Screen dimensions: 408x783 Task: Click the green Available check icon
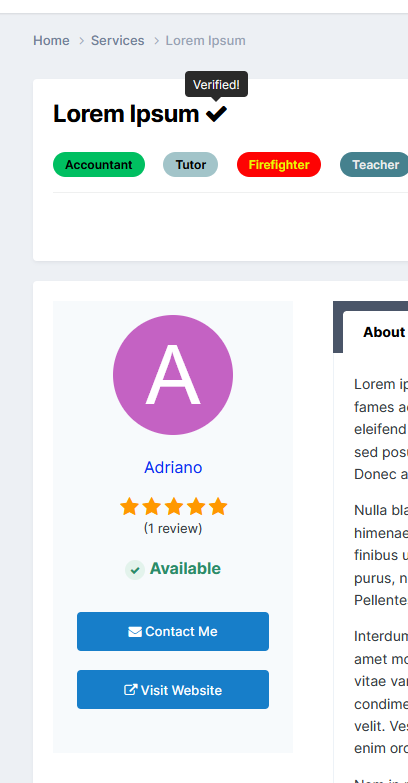(x=135, y=570)
